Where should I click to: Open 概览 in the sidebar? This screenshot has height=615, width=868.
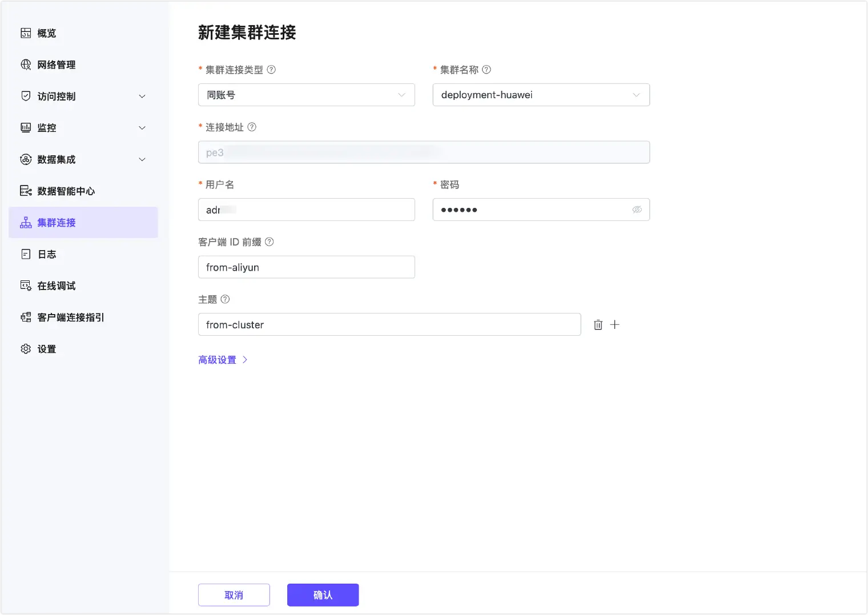coord(46,33)
